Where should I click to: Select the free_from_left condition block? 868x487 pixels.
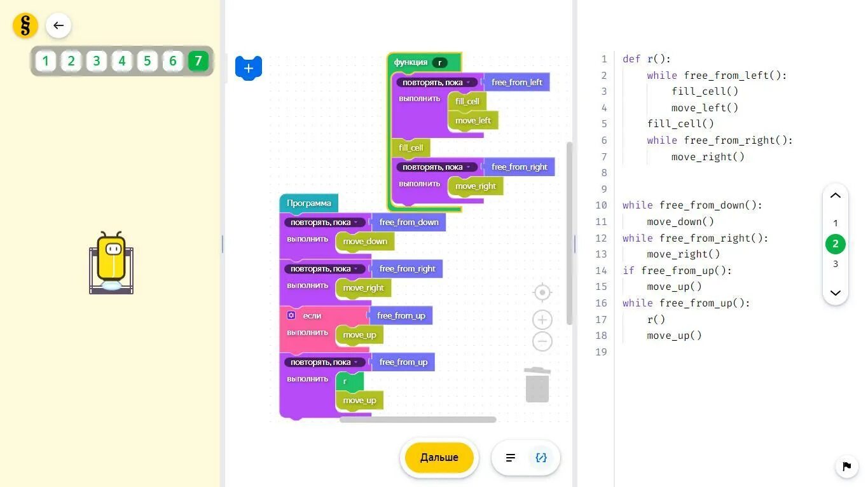click(x=516, y=83)
